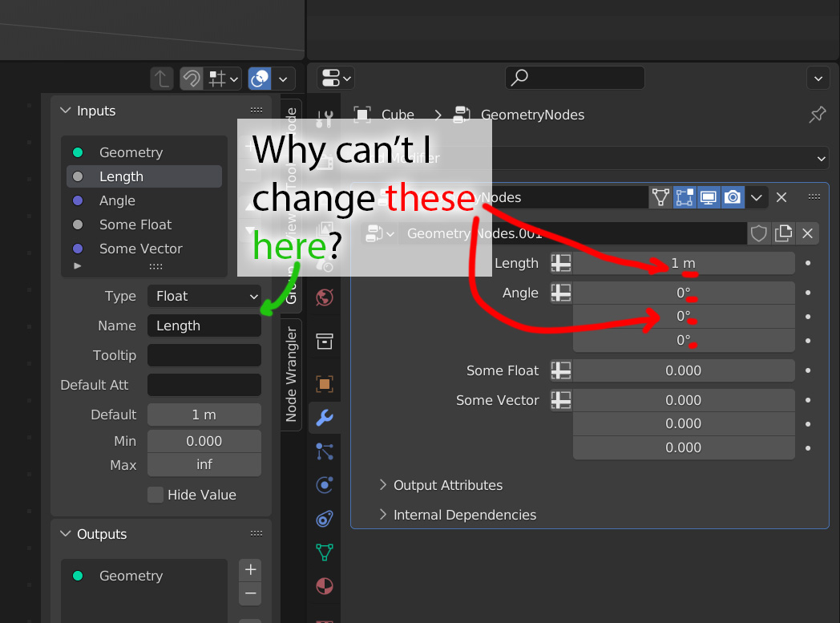Open the Object Data mesh tab
Screen dimensions: 840x623
click(325, 552)
